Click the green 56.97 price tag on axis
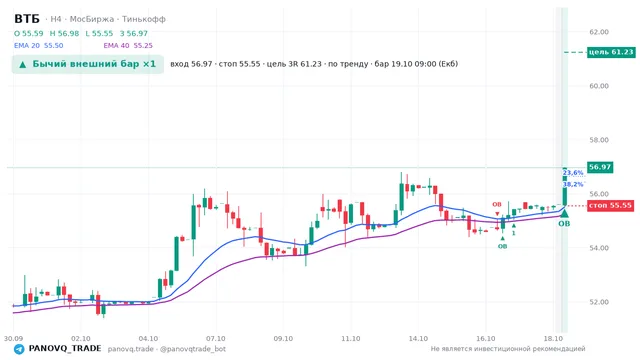 point(600,167)
